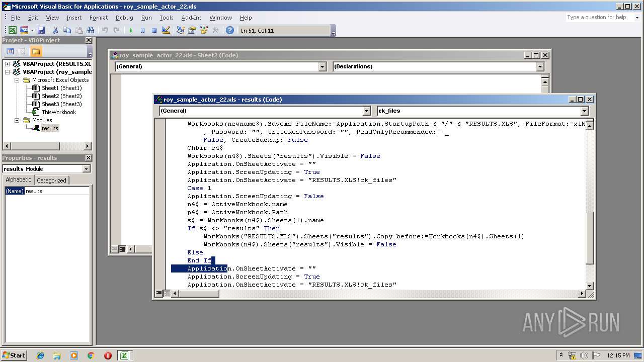Click View Code icon in Project panel
The image size is (644, 362).
(x=10, y=51)
